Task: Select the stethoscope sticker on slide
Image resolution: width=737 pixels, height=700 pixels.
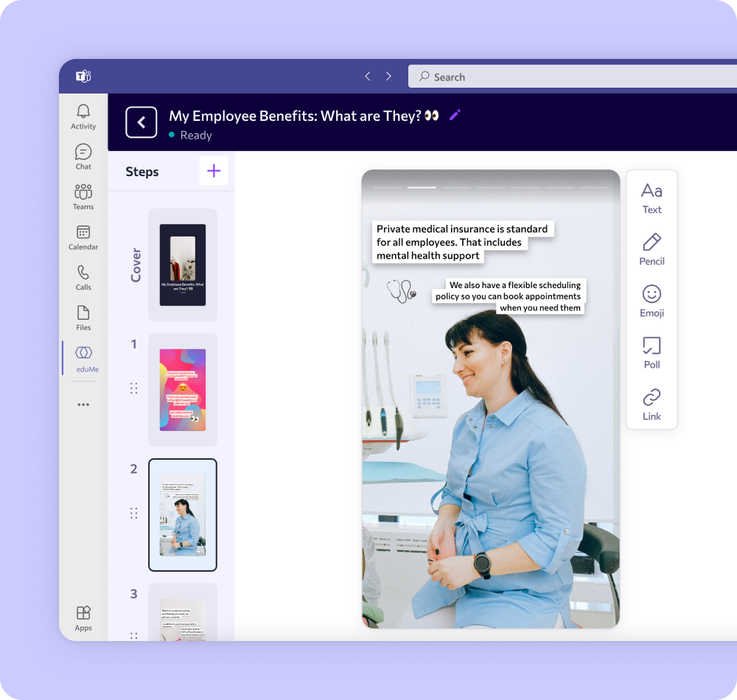Action: click(402, 291)
